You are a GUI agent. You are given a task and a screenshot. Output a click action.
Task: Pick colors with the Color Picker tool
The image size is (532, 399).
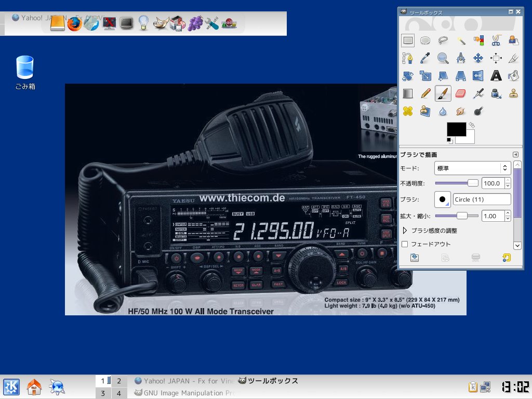425,58
